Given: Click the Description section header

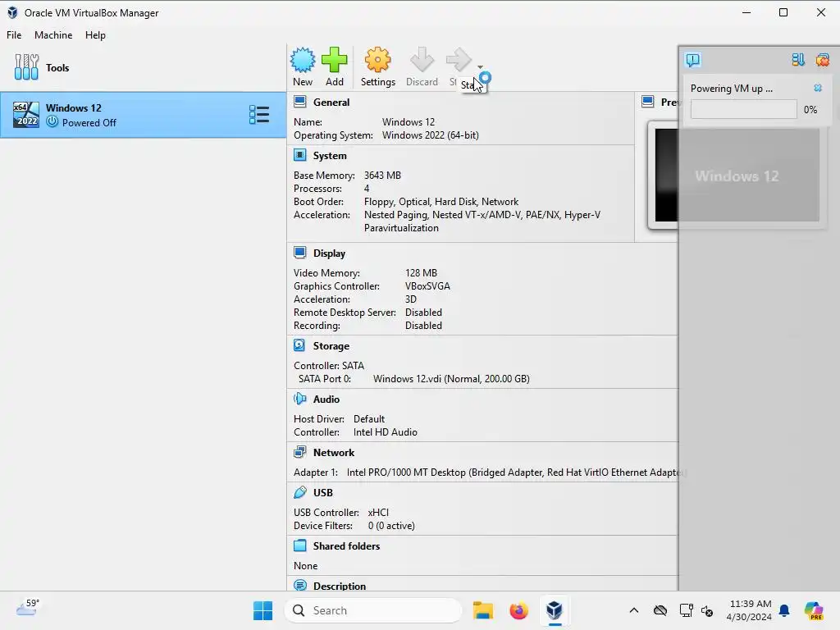Looking at the screenshot, I should click(x=339, y=586).
